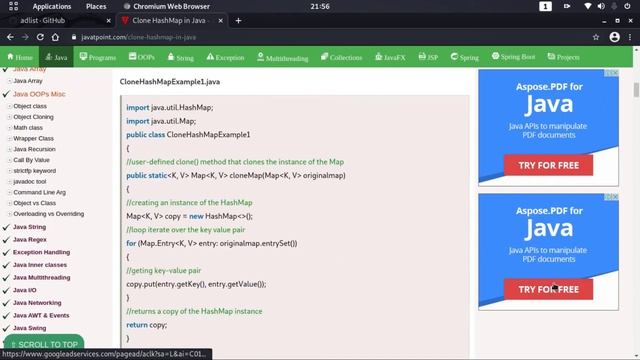The height and width of the screenshot is (360, 640).
Task: Open the Projects nav item
Action: pos(563,57)
